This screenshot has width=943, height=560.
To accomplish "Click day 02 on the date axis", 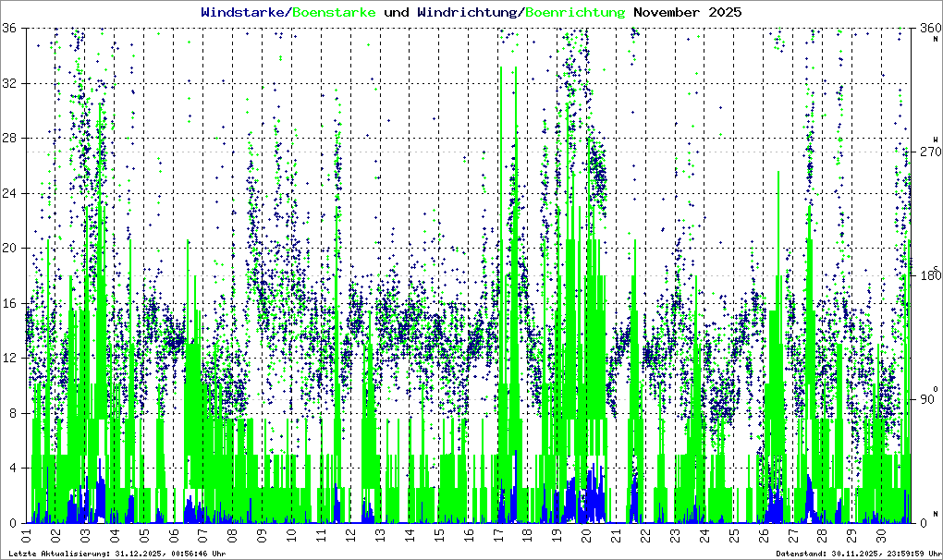I will (55, 535).
